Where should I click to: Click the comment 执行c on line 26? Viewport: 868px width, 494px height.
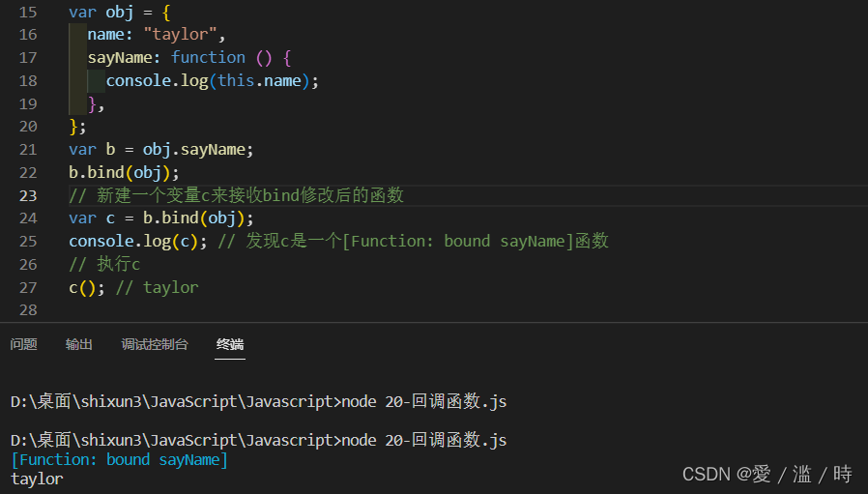[104, 264]
